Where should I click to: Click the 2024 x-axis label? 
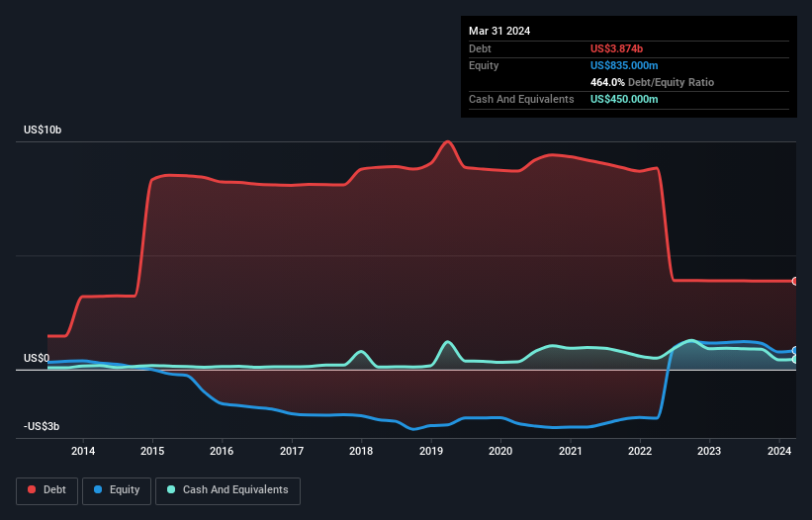[779, 451]
